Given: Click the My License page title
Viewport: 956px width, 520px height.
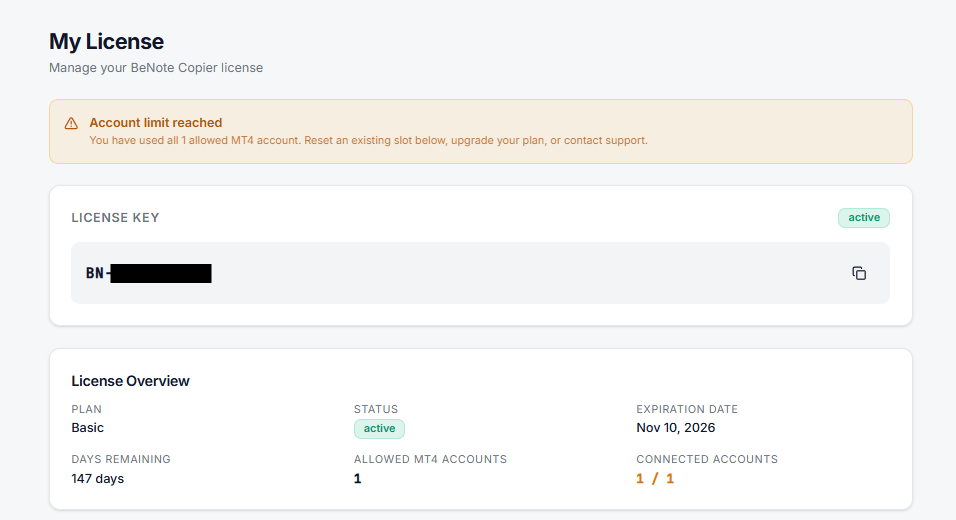Looking at the screenshot, I should 106,41.
